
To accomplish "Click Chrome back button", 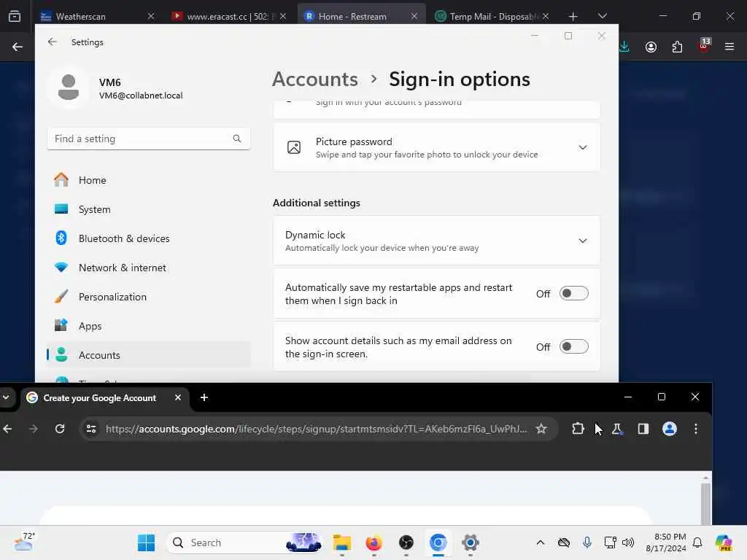I will coord(7,429).
